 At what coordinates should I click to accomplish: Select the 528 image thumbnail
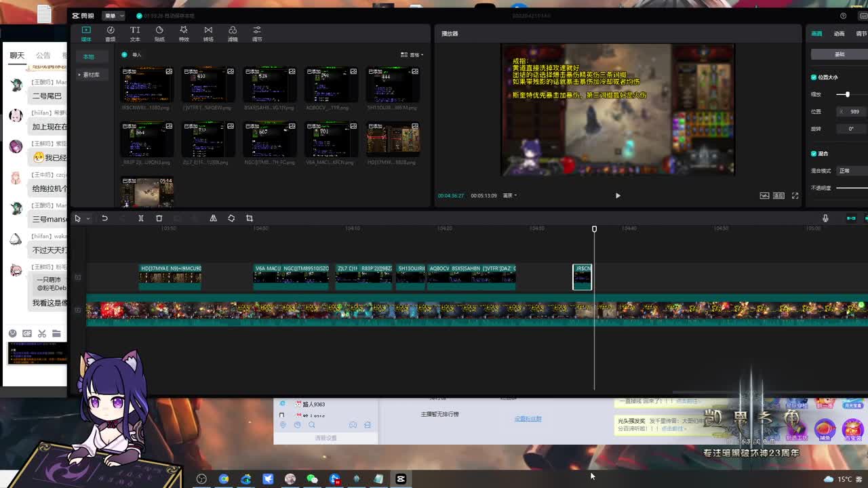[269, 85]
